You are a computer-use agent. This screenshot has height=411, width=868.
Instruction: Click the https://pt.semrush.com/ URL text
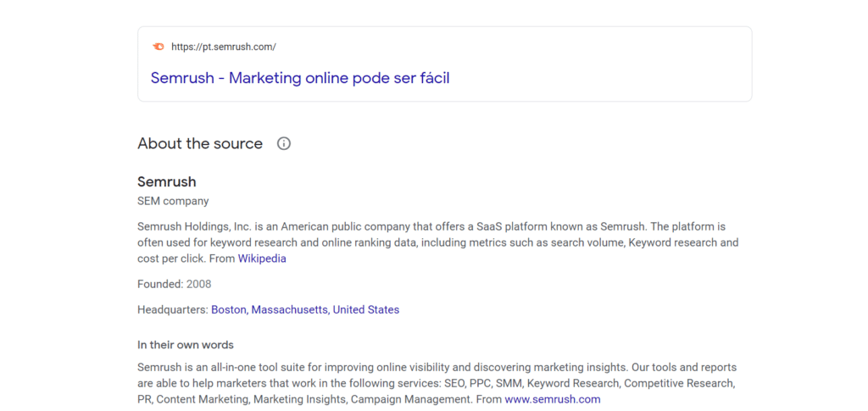(224, 47)
